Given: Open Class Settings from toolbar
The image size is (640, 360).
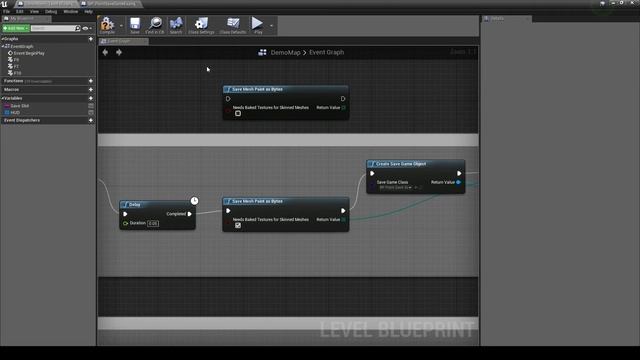Looking at the screenshot, I should 201,25.
